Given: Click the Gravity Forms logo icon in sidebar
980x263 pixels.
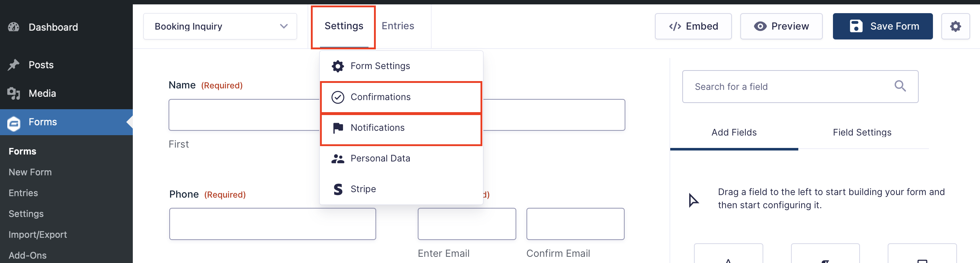Looking at the screenshot, I should click(14, 123).
